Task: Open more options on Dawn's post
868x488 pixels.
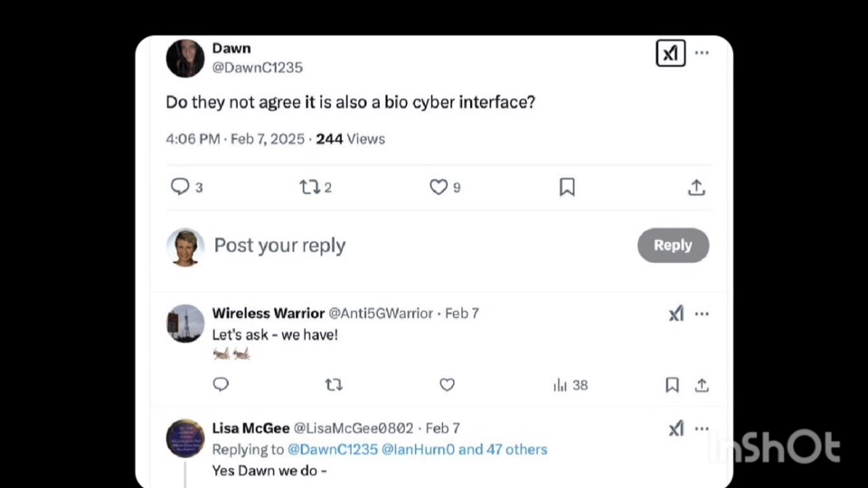Action: coord(702,53)
